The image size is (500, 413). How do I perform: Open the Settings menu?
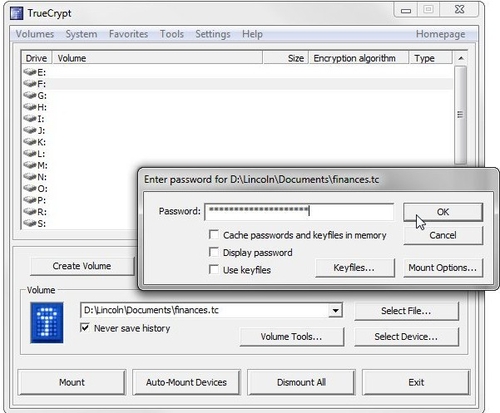[213, 34]
